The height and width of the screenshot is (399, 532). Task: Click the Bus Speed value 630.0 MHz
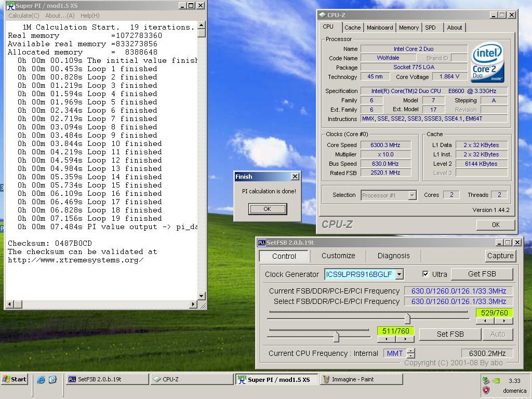point(385,164)
